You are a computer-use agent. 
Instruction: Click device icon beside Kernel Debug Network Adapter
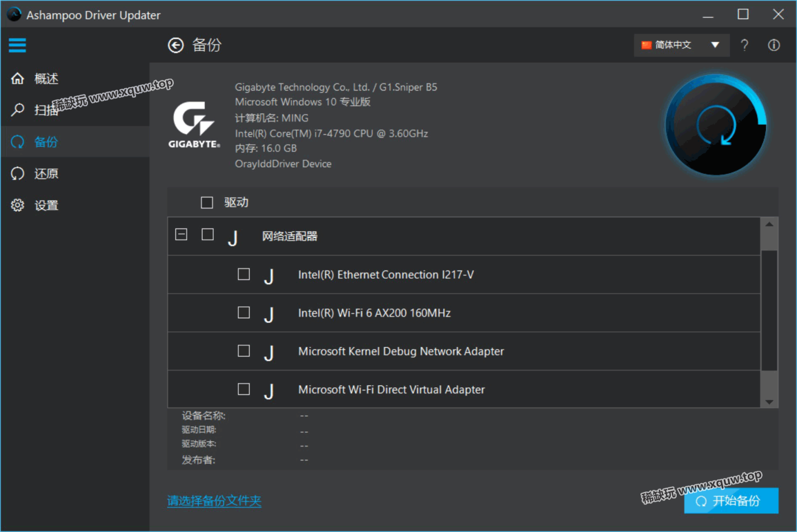tap(269, 353)
